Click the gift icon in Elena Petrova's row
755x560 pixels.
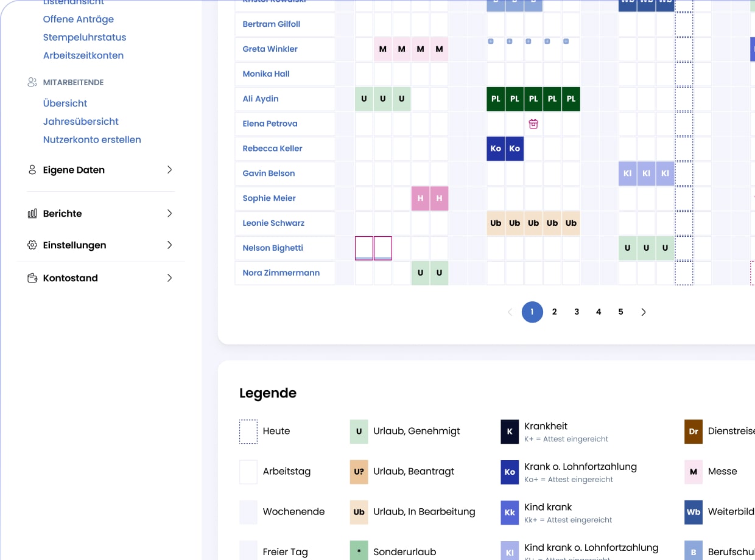(x=533, y=124)
